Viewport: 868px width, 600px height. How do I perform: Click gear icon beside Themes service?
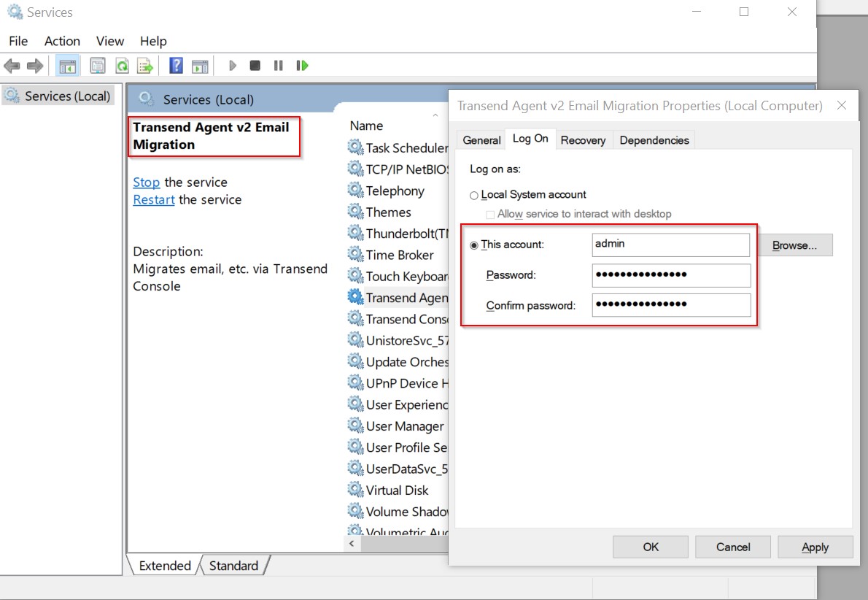[x=354, y=212]
